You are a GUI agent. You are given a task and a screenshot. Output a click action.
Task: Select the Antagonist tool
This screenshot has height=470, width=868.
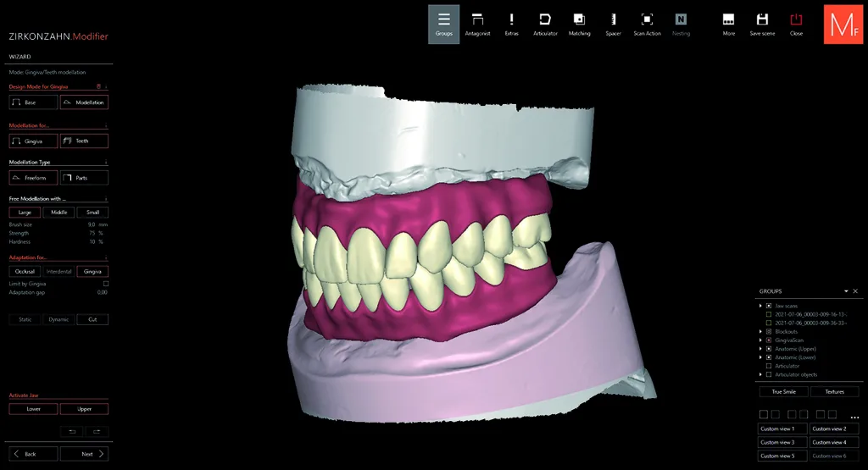pyautogui.click(x=477, y=25)
